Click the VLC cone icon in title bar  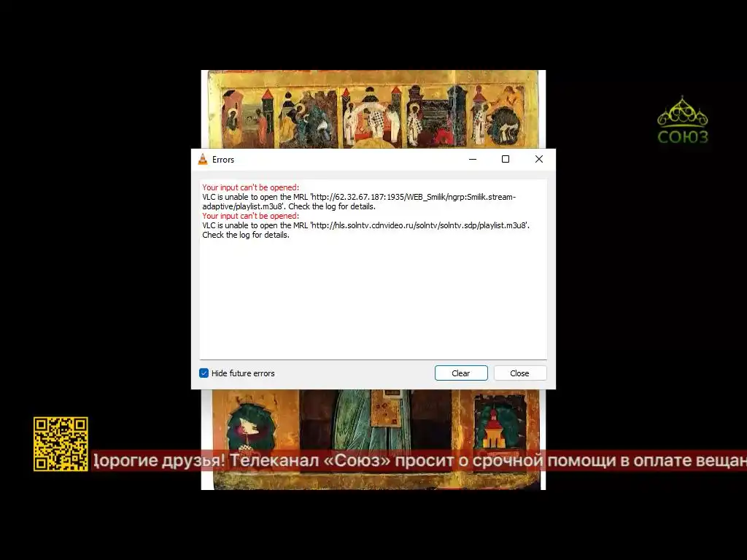click(x=203, y=160)
